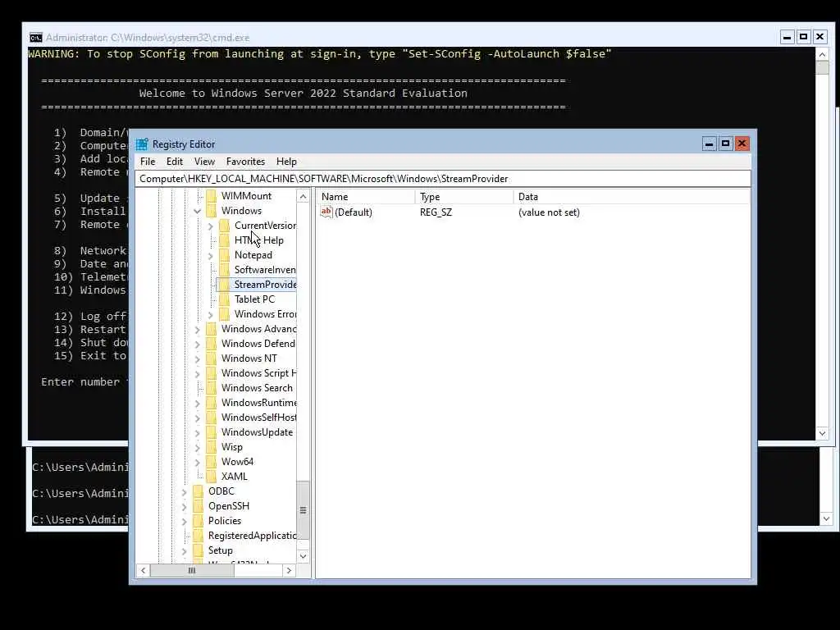Screen dimensions: 840x630
Task: Select the Wisp folder icon
Action: (x=212, y=447)
